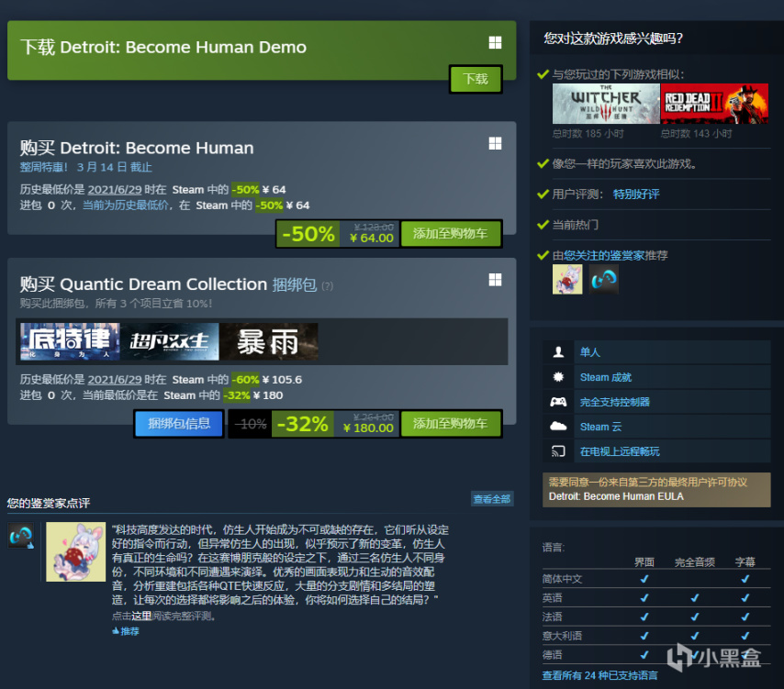Click Windows icon in demo download box
This screenshot has width=784, height=689.
[495, 42]
